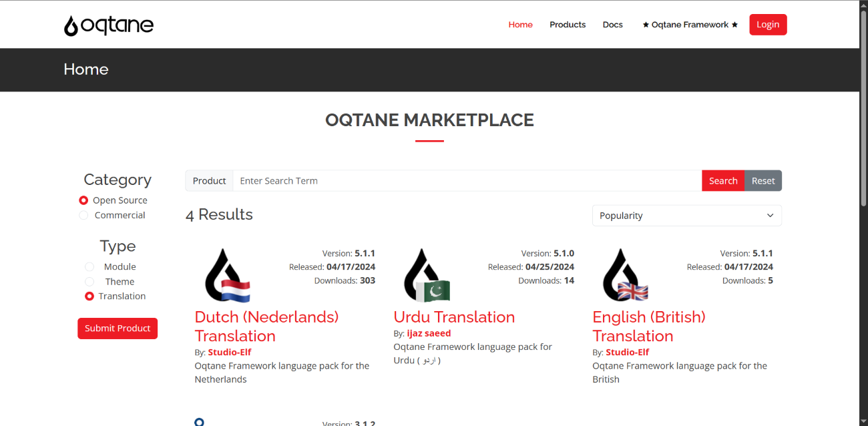Click the grey Reset button
Screen dimensions: 868x426
pyautogui.click(x=763, y=181)
